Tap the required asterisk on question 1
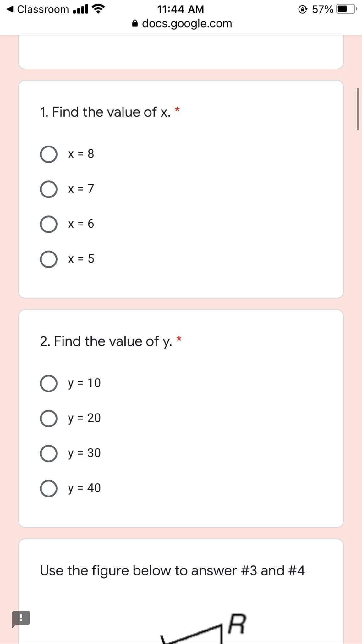 pyautogui.click(x=177, y=110)
